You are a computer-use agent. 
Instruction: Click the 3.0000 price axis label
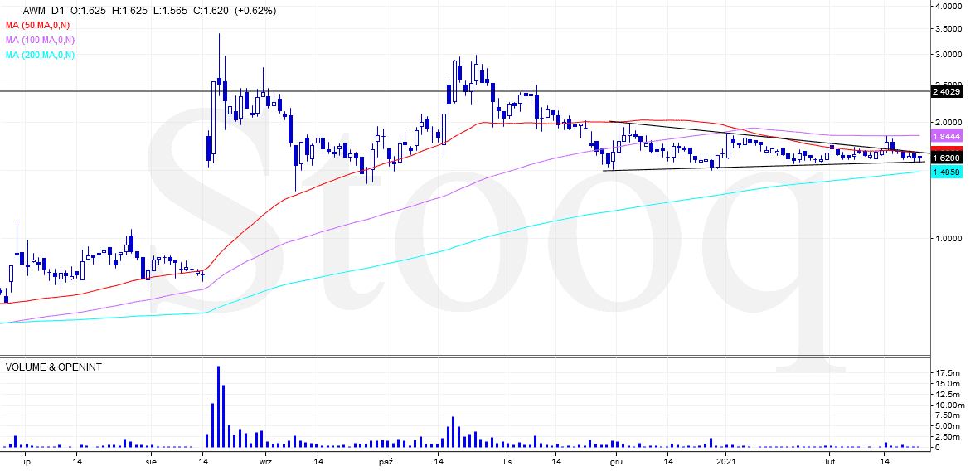point(948,55)
